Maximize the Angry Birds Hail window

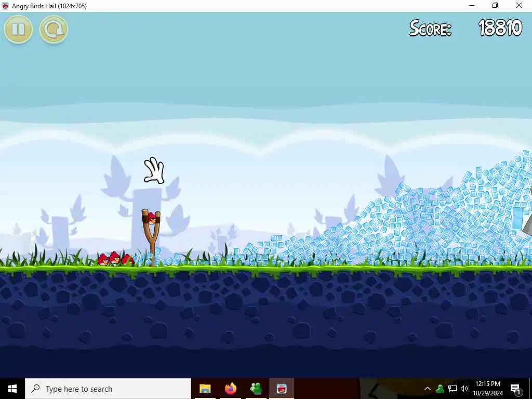[x=495, y=6]
